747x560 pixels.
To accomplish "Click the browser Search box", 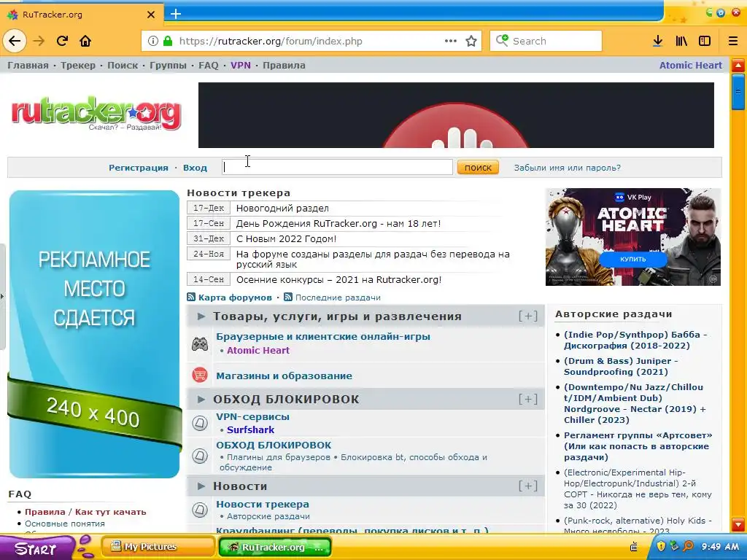I will [546, 41].
